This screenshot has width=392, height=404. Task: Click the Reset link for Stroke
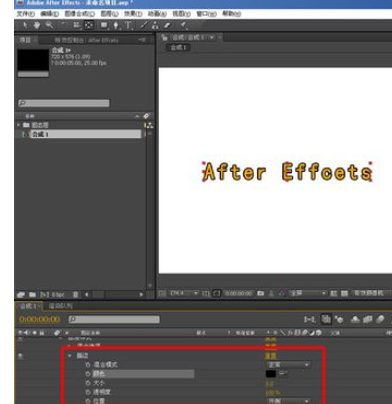(x=271, y=356)
